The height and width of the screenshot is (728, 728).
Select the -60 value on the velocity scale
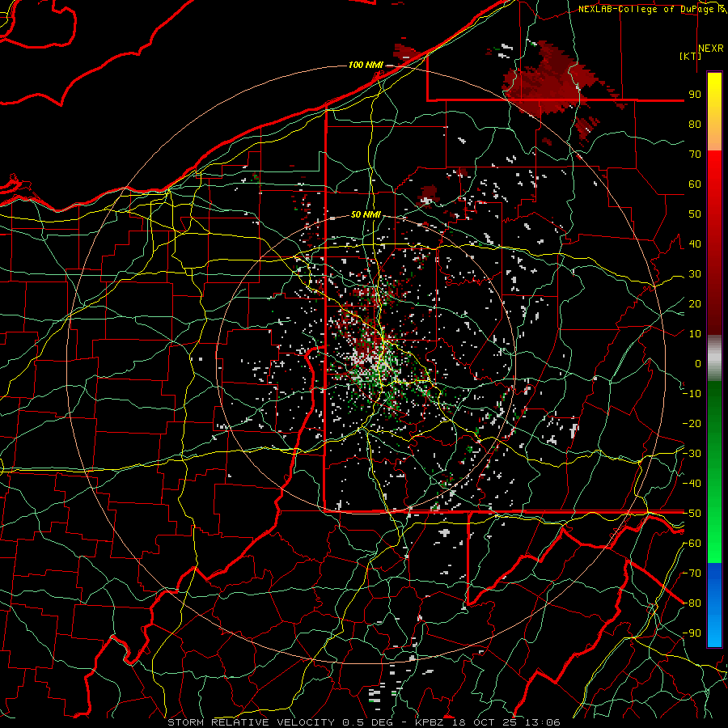692,544
